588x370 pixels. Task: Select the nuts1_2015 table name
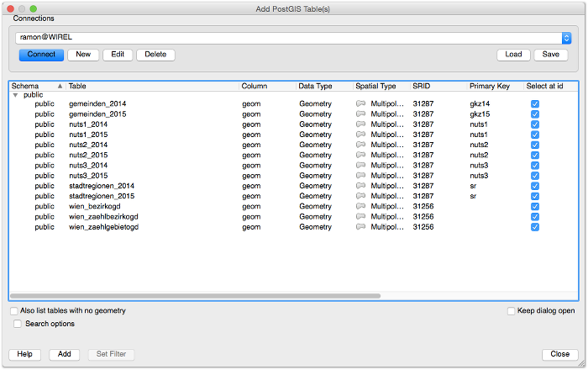88,135
